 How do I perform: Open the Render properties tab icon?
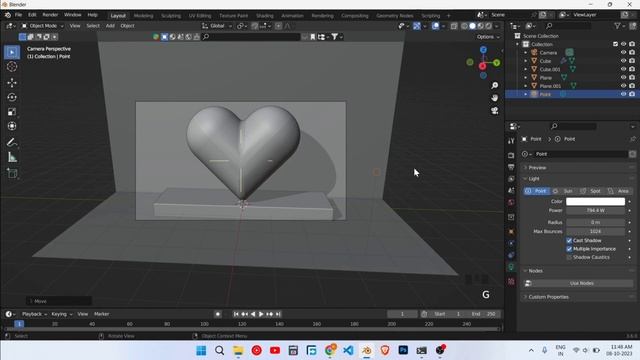[511, 156]
